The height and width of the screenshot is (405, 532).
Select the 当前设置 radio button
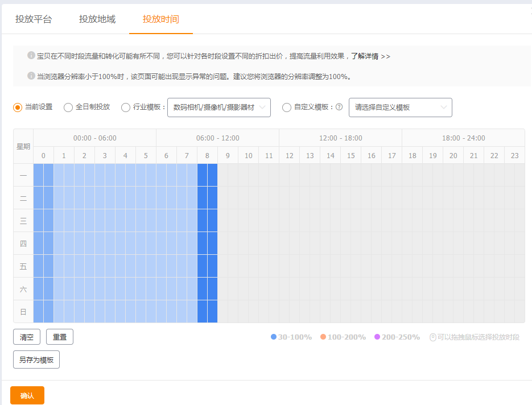point(17,108)
